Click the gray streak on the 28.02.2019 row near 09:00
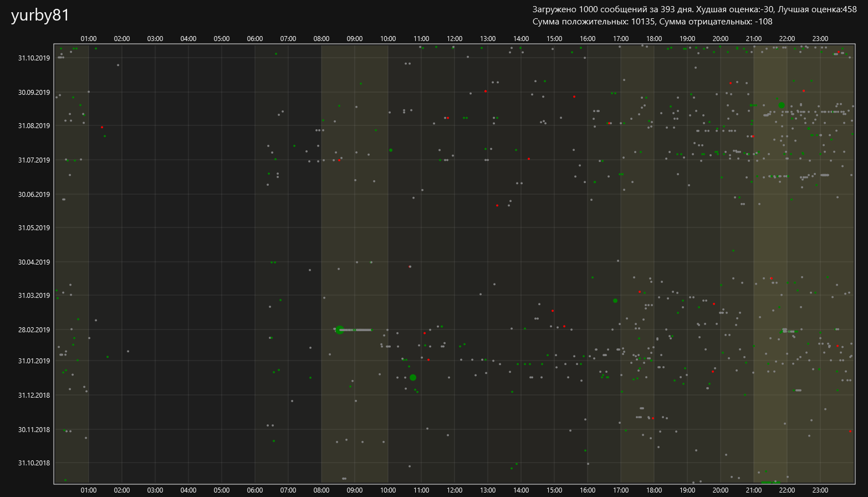Viewport: 868px width, 497px height. pos(356,330)
